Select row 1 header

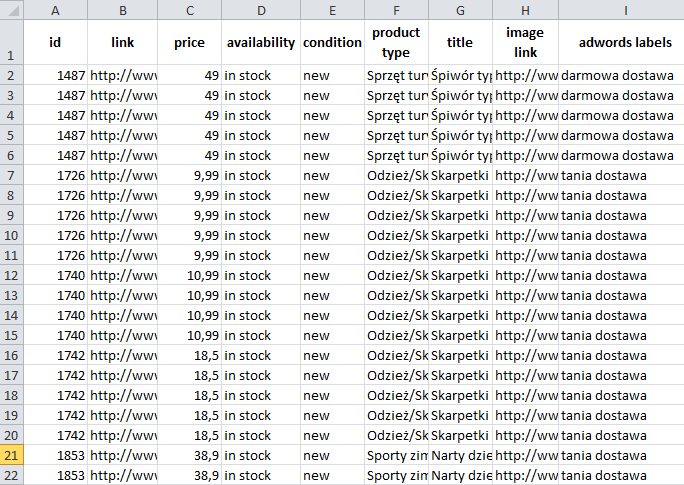coord(10,43)
